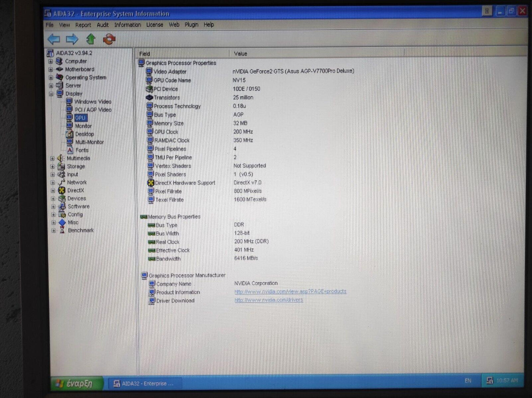Expand the Storage tree node
532x398 pixels.
(x=53, y=166)
